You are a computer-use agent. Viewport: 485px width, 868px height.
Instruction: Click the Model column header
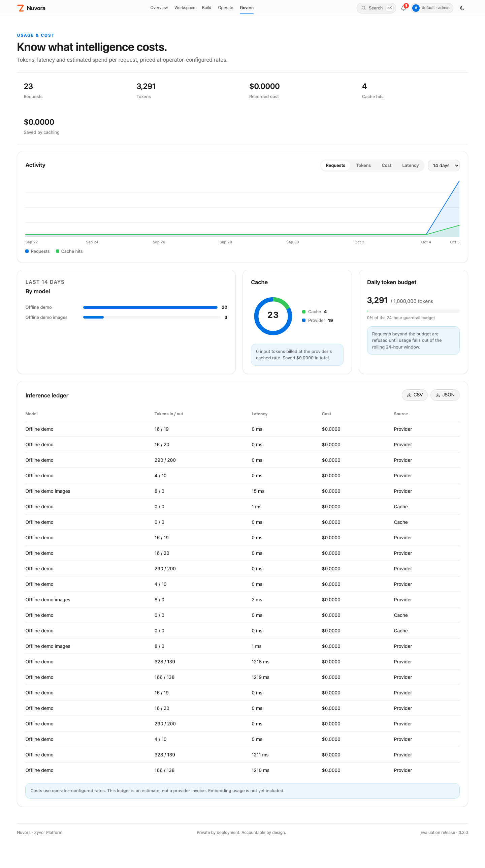[32, 414]
